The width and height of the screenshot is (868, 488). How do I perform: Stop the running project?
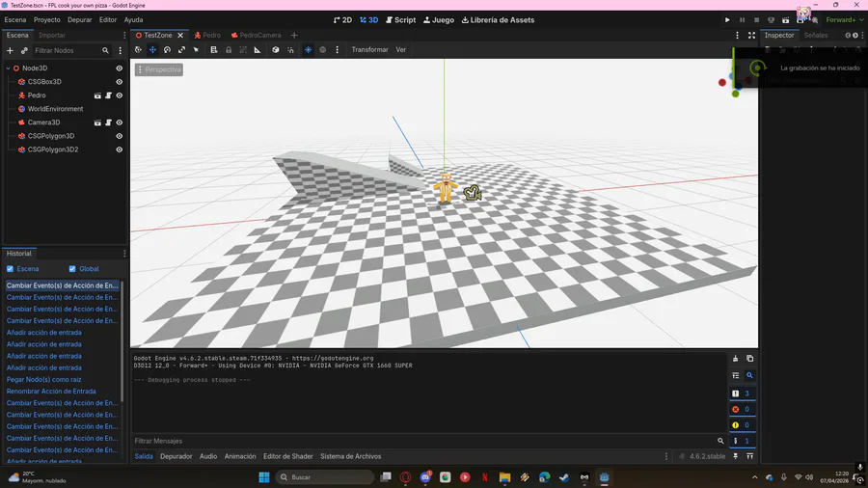click(757, 20)
